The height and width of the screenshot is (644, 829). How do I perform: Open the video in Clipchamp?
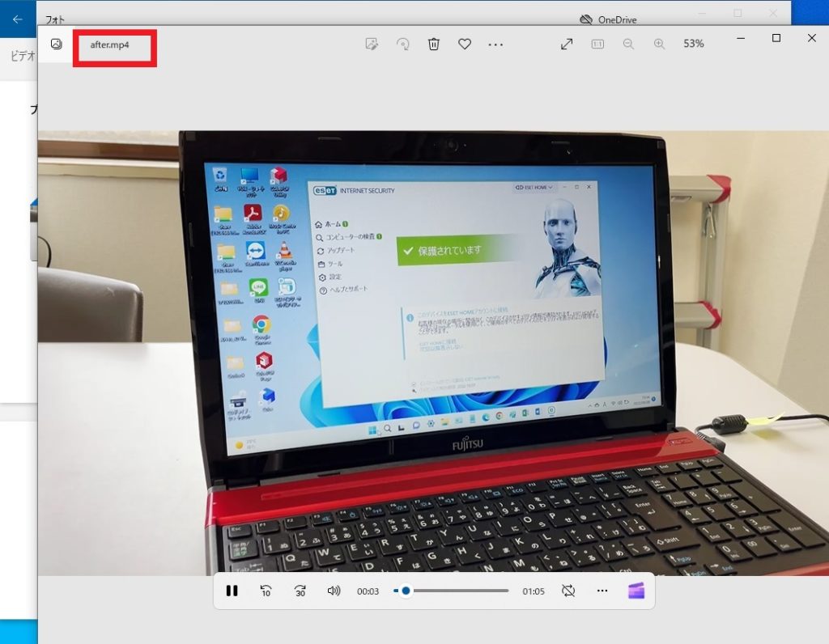636,591
